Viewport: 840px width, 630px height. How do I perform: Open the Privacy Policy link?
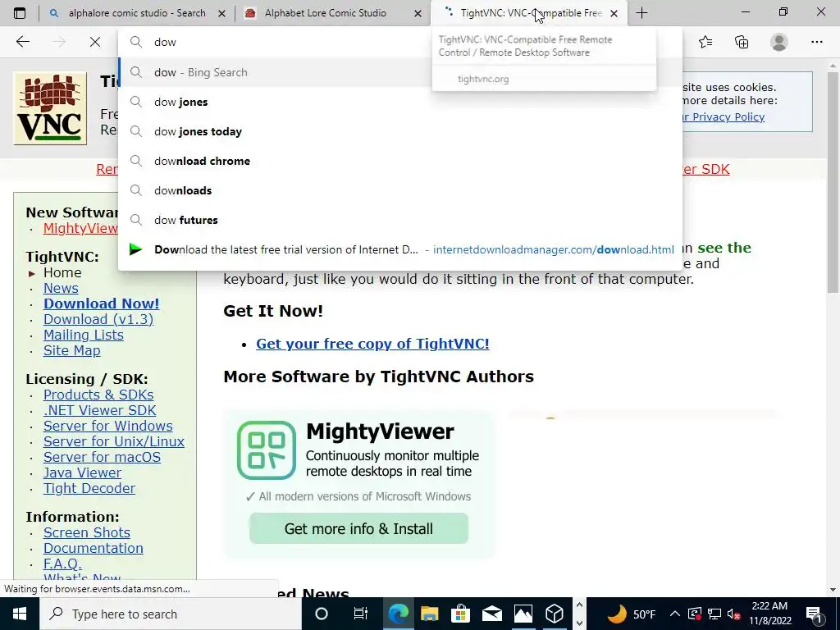(x=724, y=116)
